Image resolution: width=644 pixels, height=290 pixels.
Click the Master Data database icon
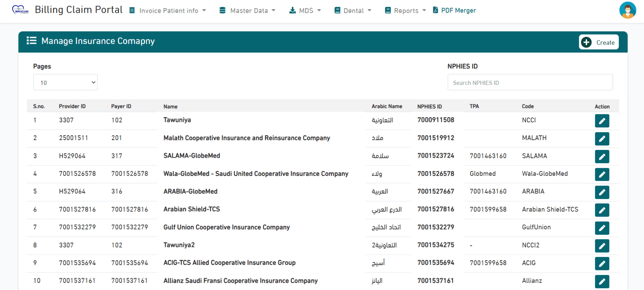click(222, 10)
